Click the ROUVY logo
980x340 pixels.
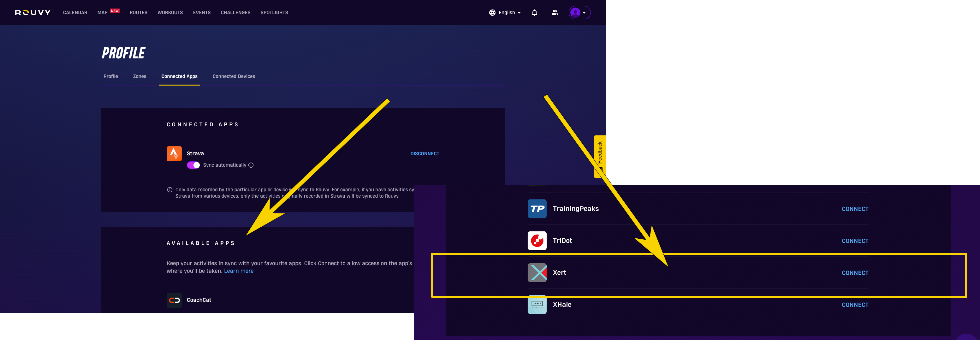coord(33,13)
